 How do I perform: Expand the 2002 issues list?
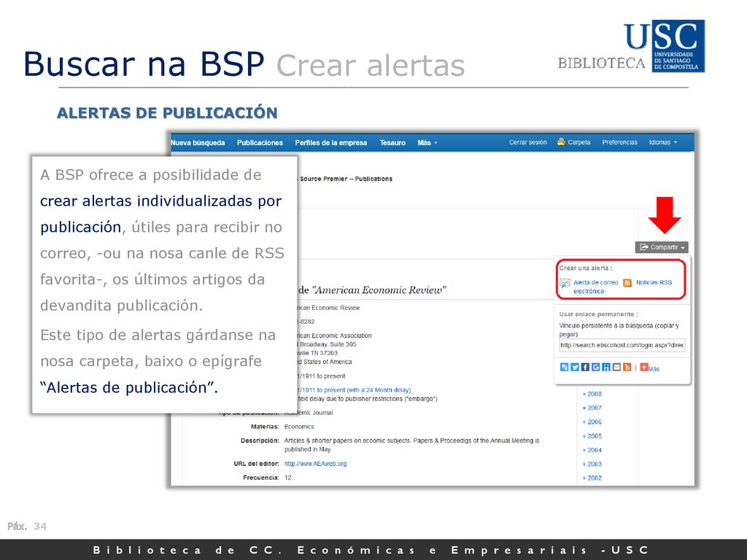pos(592,478)
